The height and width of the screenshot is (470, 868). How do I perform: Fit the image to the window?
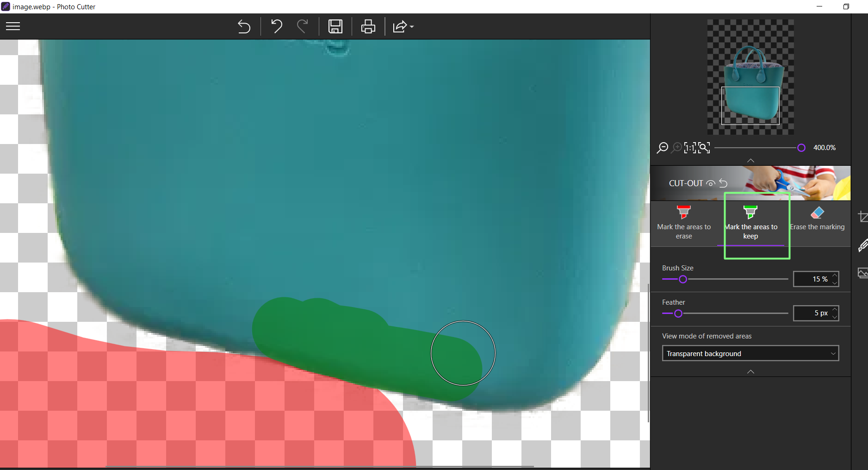point(704,148)
